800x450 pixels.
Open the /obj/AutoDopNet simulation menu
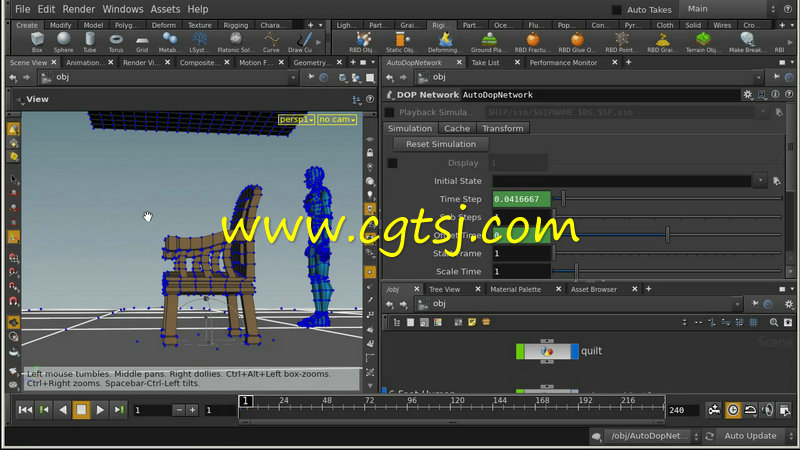(x=651, y=436)
